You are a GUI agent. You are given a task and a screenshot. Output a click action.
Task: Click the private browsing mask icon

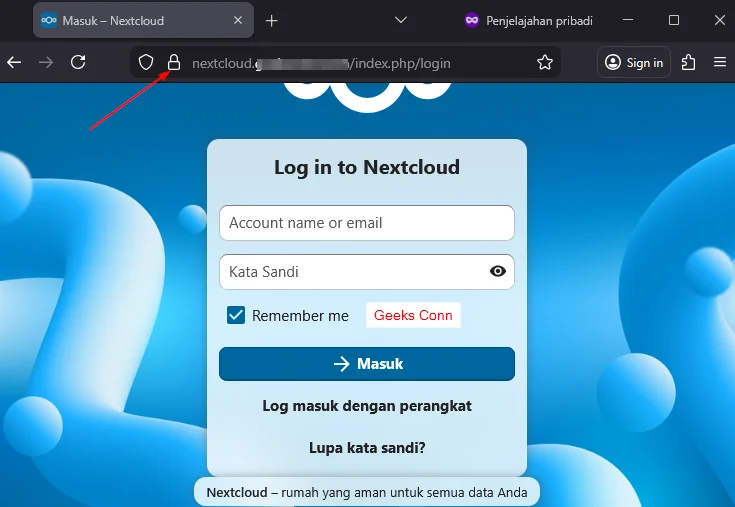[x=472, y=20]
